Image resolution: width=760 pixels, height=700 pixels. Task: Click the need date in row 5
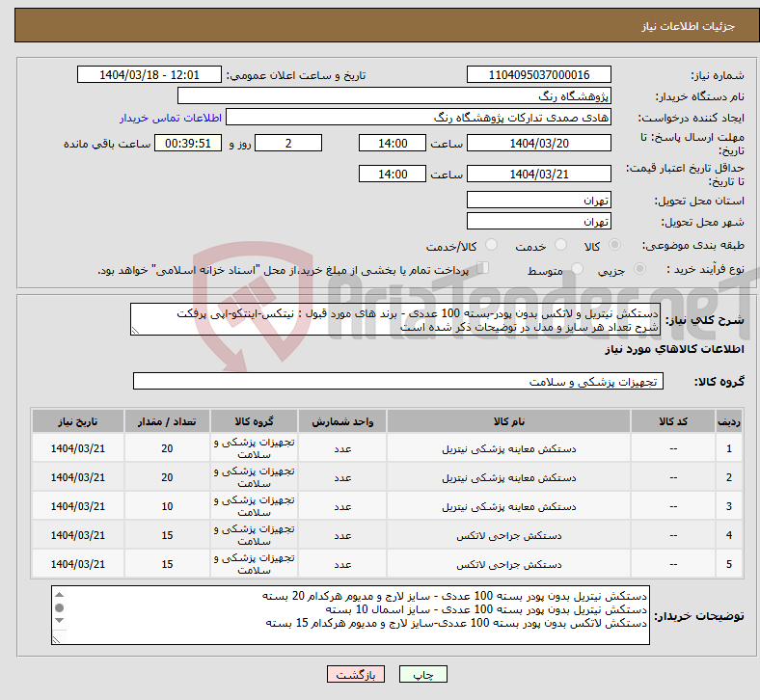(77, 564)
